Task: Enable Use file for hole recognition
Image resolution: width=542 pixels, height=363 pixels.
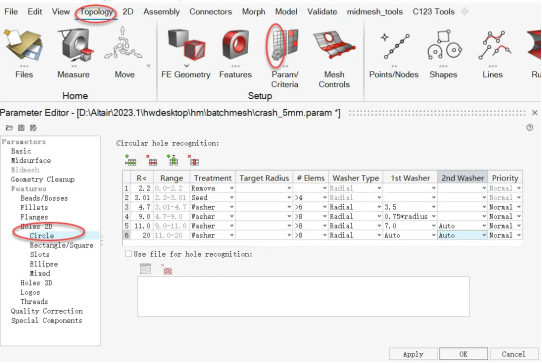Action: (128, 254)
